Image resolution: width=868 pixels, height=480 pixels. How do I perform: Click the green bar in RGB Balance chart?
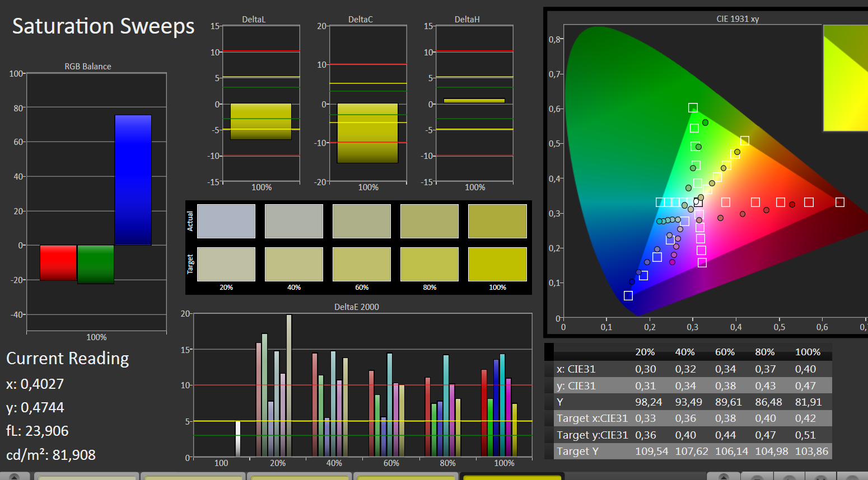point(96,264)
